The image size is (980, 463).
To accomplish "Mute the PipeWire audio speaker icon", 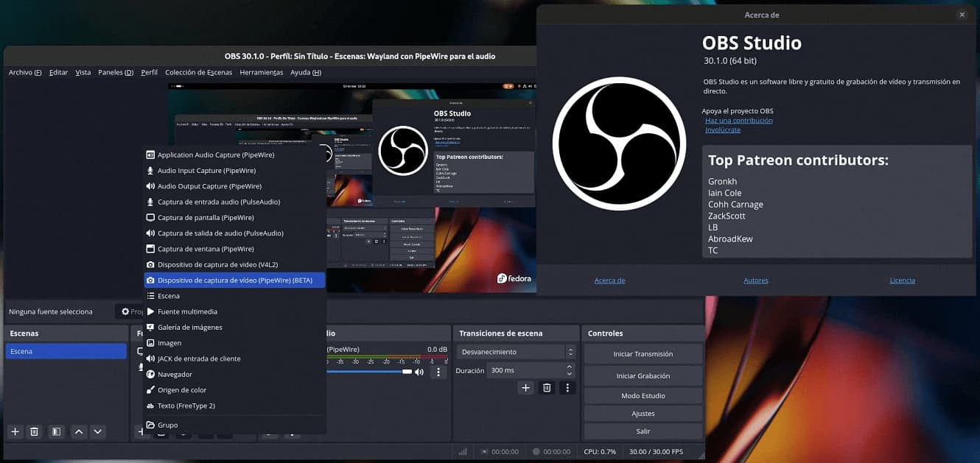I will click(x=419, y=372).
